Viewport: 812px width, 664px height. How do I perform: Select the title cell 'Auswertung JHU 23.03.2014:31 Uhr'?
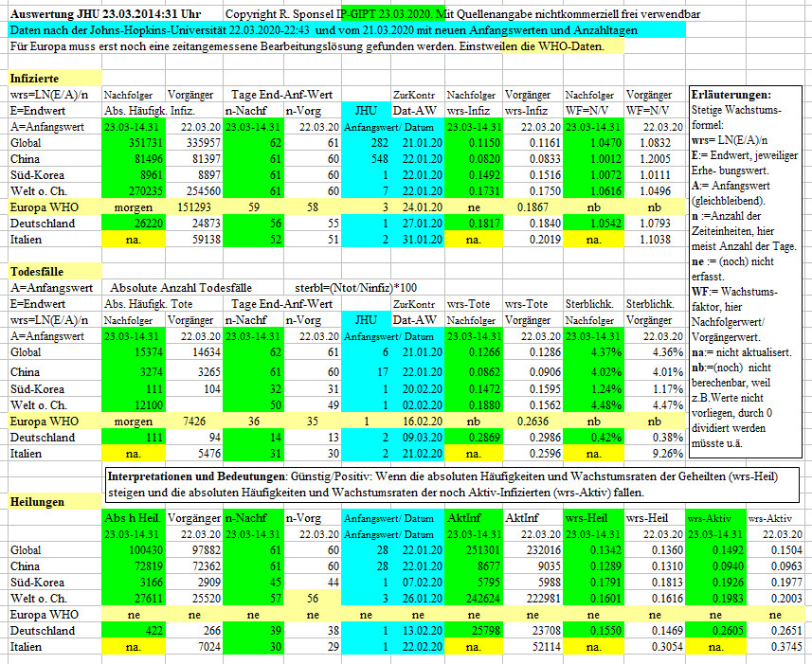pyautogui.click(x=105, y=14)
